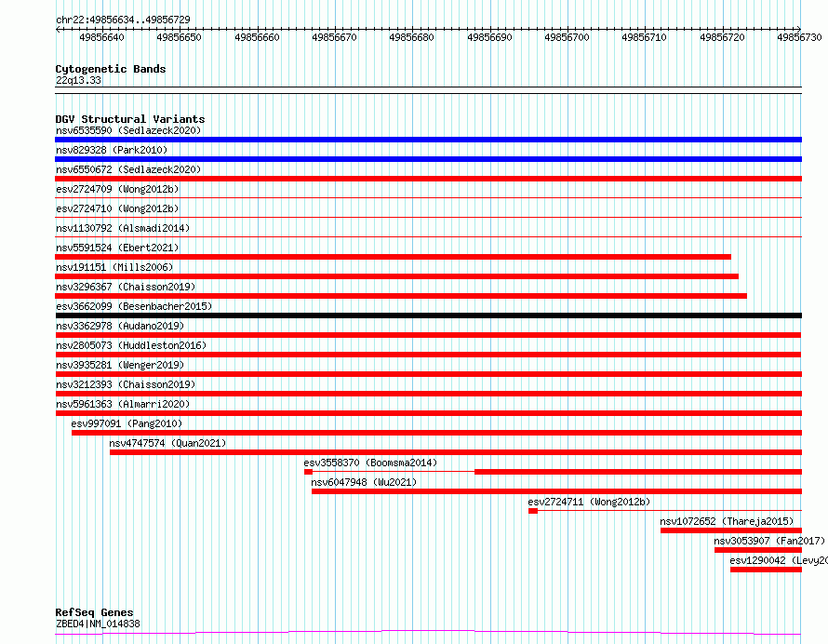Click the blue bar under nsv6535590

pos(428,140)
